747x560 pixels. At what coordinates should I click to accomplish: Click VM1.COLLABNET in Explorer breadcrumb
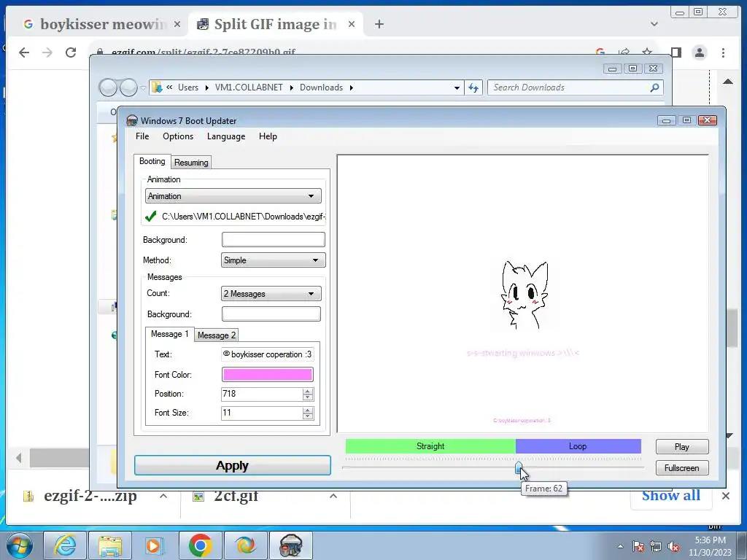[x=249, y=87]
